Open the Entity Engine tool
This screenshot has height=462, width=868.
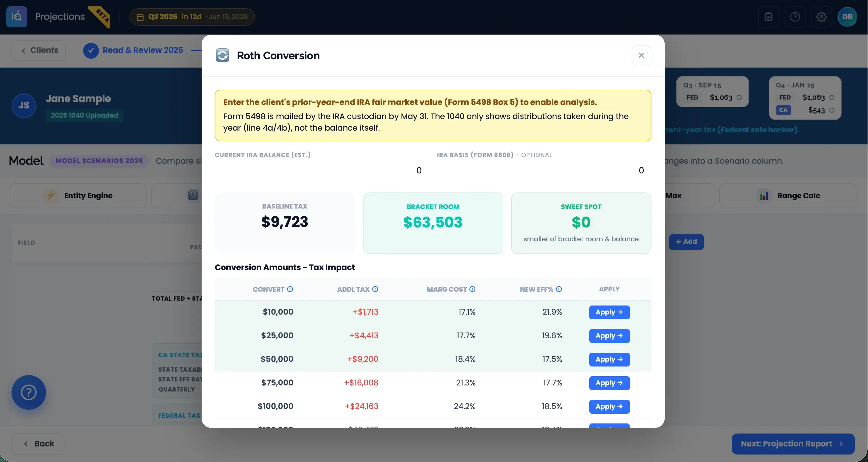[78, 195]
